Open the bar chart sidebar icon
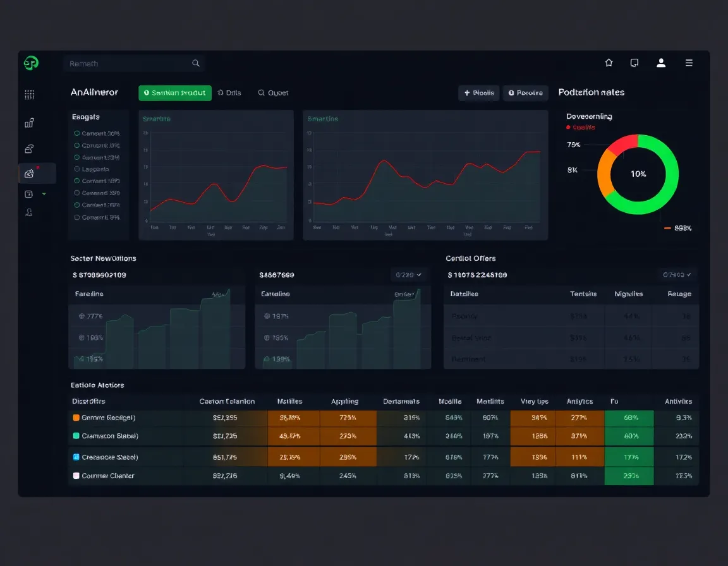728x566 pixels. point(29,123)
